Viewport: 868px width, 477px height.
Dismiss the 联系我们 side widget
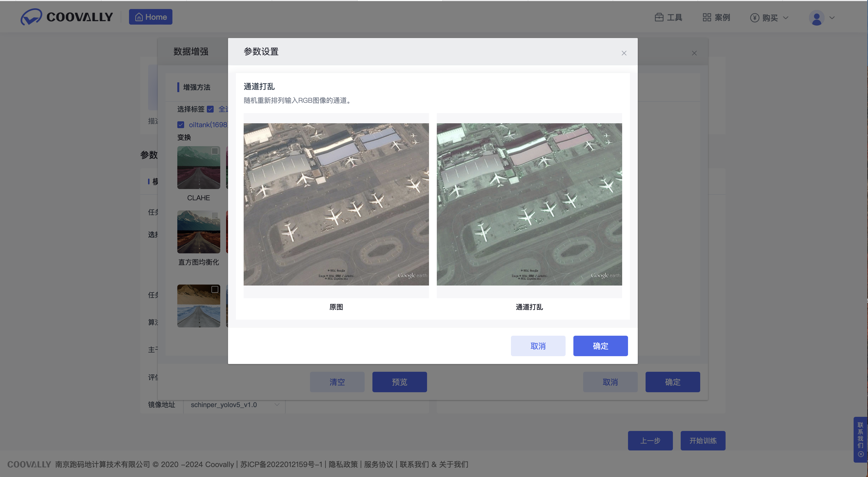861,454
